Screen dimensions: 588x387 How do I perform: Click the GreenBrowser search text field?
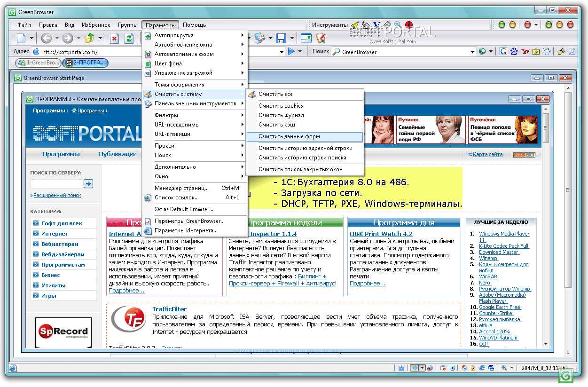404,52
